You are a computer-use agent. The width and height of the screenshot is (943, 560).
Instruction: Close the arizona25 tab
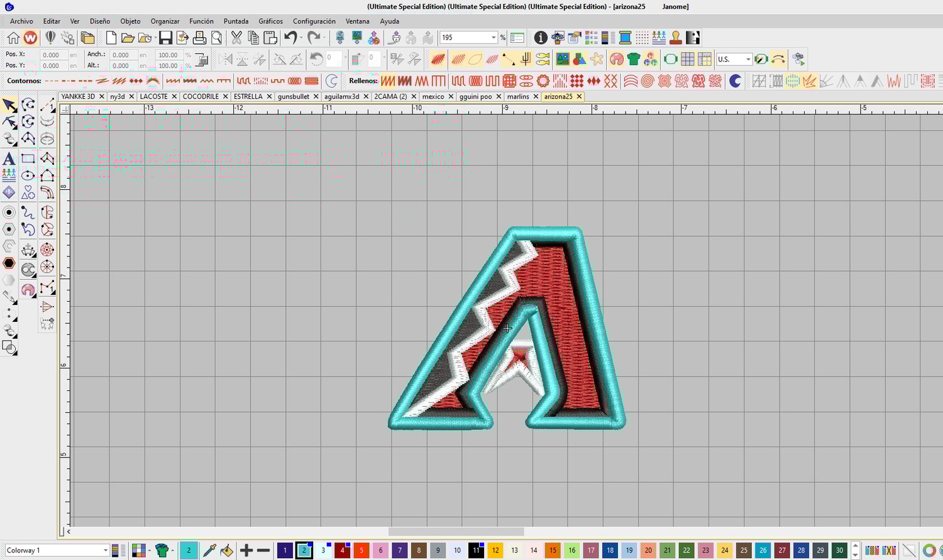[579, 96]
